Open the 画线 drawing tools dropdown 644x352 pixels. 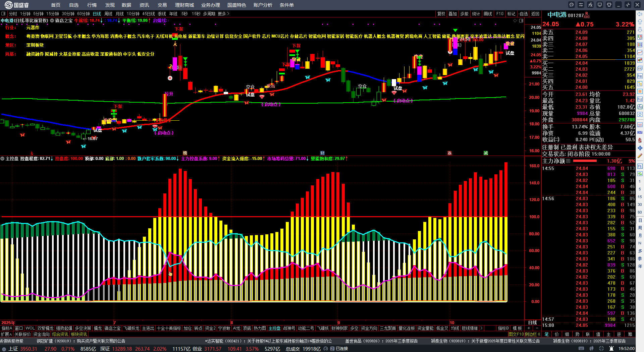[488, 14]
